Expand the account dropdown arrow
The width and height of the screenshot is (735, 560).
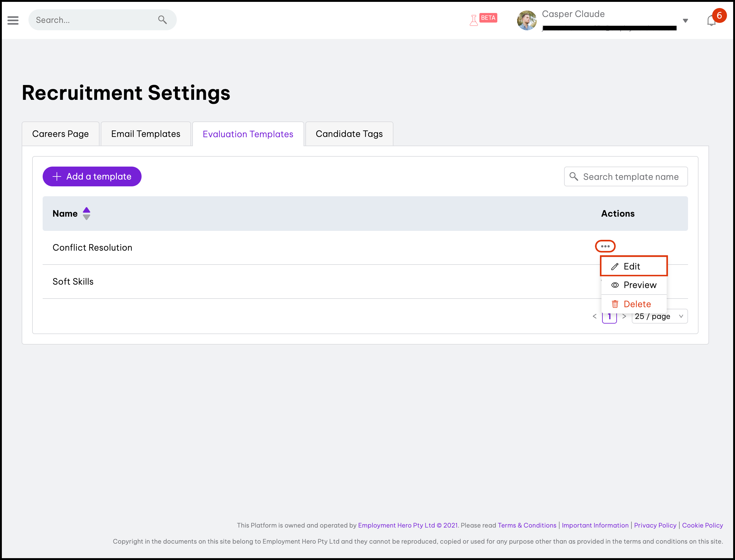[x=685, y=21]
